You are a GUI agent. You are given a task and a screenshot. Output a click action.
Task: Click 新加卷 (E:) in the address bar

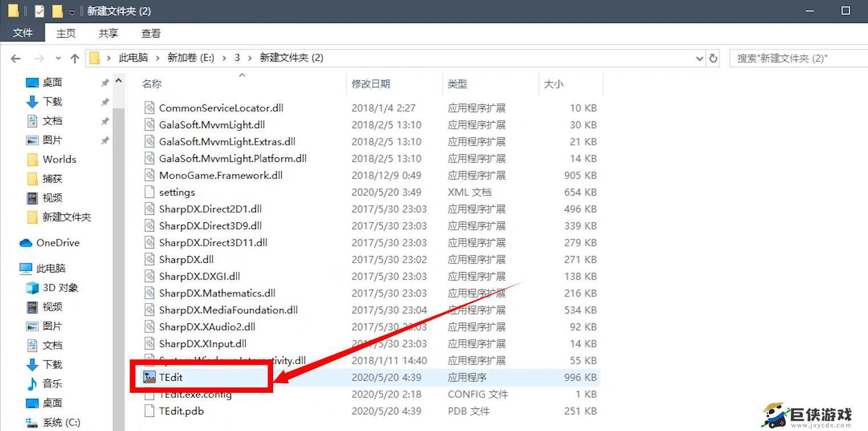coord(190,58)
